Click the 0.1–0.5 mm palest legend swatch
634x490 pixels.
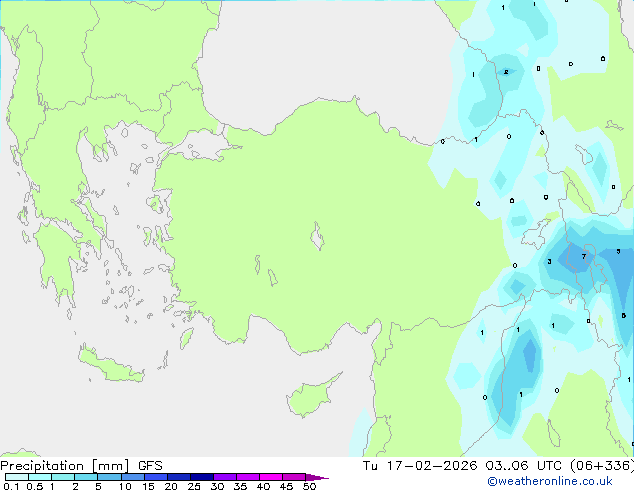[x=17, y=477]
